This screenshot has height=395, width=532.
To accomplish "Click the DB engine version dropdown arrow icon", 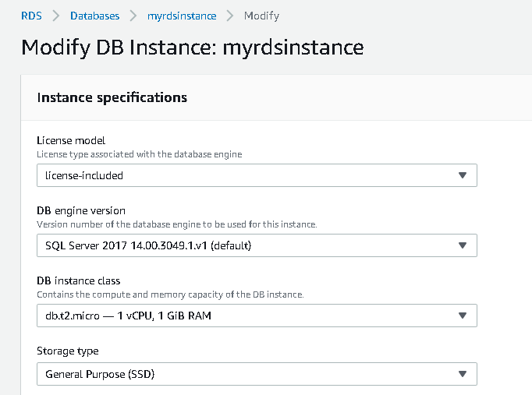I will pos(462,245).
